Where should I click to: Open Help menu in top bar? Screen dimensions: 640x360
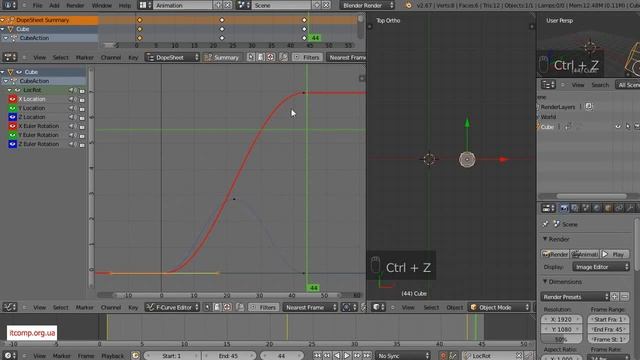124,6
